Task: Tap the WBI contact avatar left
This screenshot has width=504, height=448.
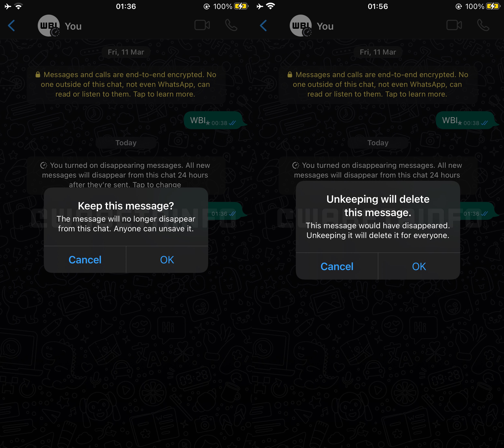Action: [x=49, y=26]
